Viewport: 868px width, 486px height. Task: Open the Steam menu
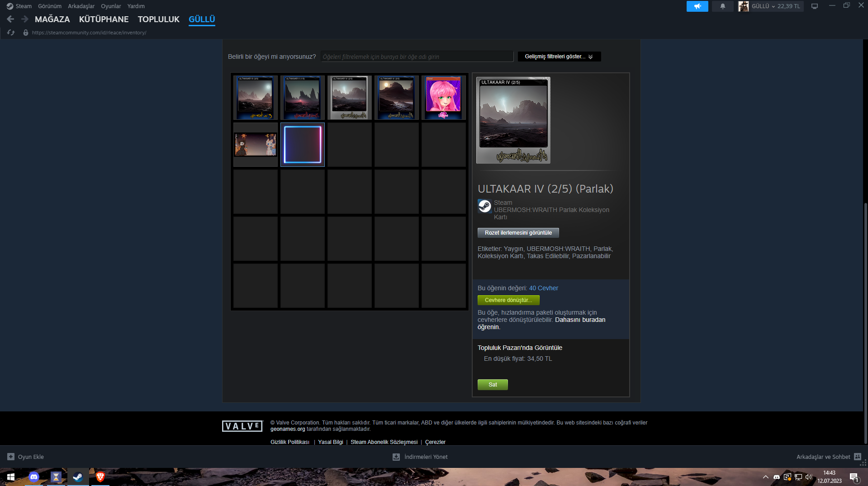[x=24, y=6]
